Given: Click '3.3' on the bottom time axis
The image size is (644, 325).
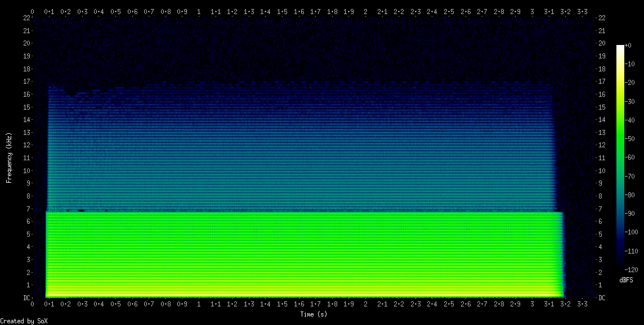Looking at the screenshot, I should pos(582,304).
